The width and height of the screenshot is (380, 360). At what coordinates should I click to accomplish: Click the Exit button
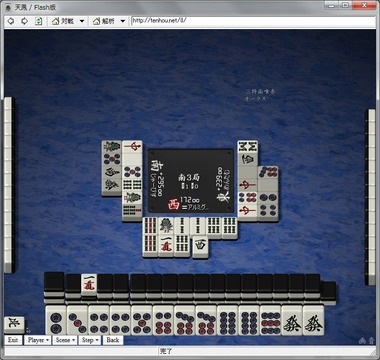click(13, 340)
